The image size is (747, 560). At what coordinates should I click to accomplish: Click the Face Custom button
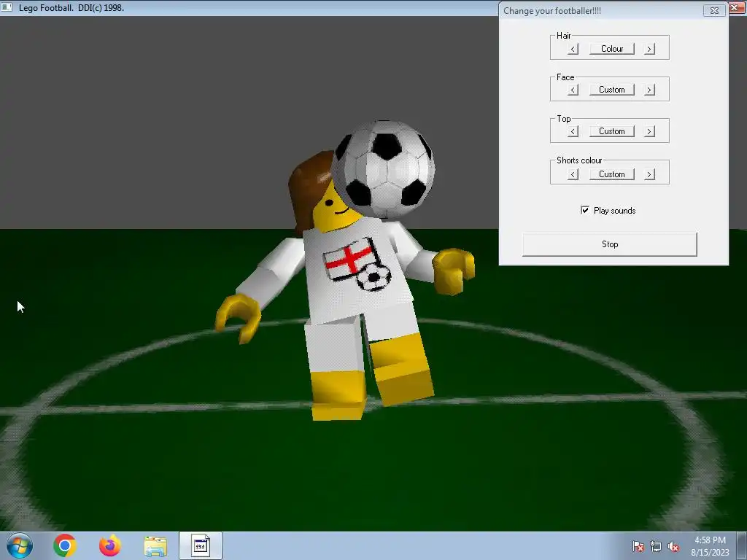coord(612,90)
